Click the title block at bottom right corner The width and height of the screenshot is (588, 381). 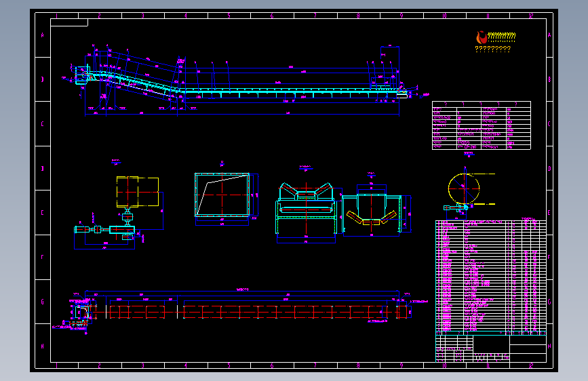pyautogui.click(x=491, y=348)
